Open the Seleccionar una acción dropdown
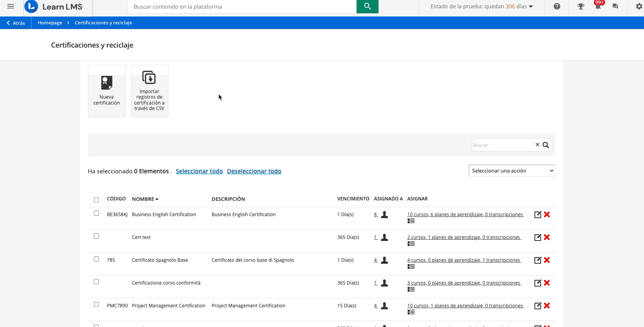644x327 pixels. click(512, 171)
